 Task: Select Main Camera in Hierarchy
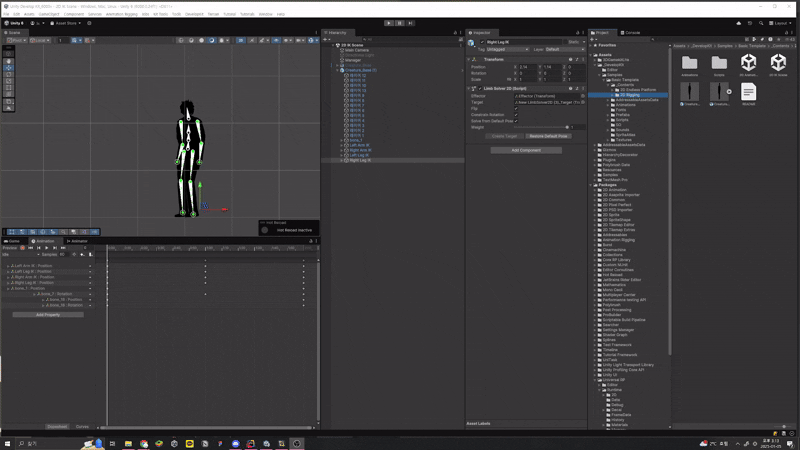point(356,50)
